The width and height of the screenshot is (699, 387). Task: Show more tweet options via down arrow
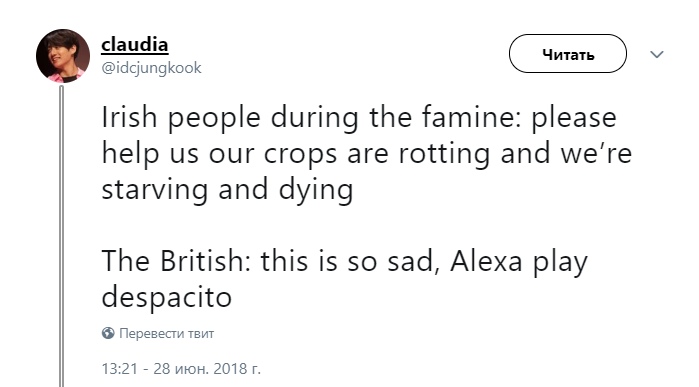coord(657,54)
